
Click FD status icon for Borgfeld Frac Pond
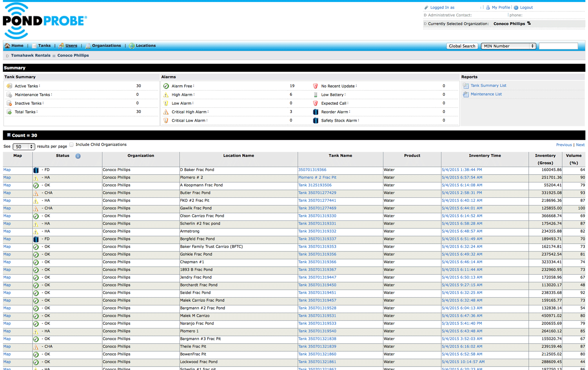pyautogui.click(x=36, y=239)
